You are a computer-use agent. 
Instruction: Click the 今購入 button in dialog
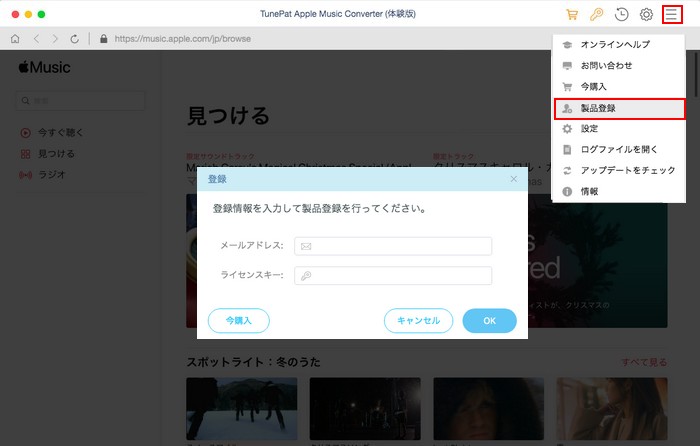239,321
